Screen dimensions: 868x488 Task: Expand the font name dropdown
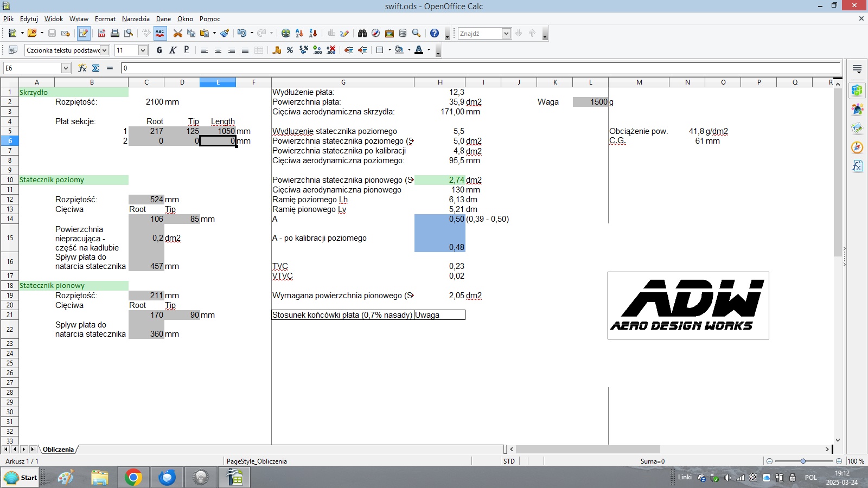point(105,50)
